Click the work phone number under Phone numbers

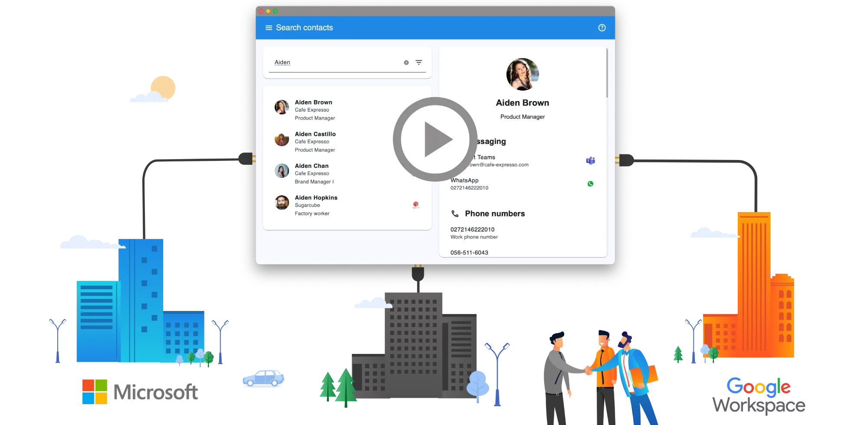point(472,229)
